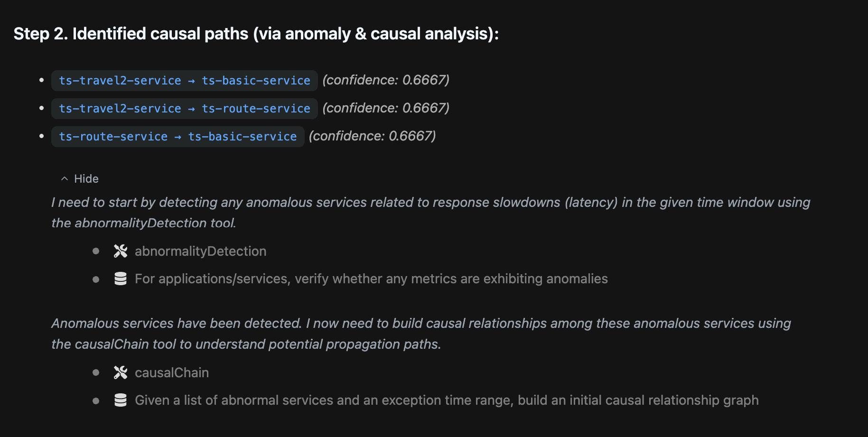Click the ts-travel2-service → ts-basic-service path chip
868x437 pixels.
[184, 81]
